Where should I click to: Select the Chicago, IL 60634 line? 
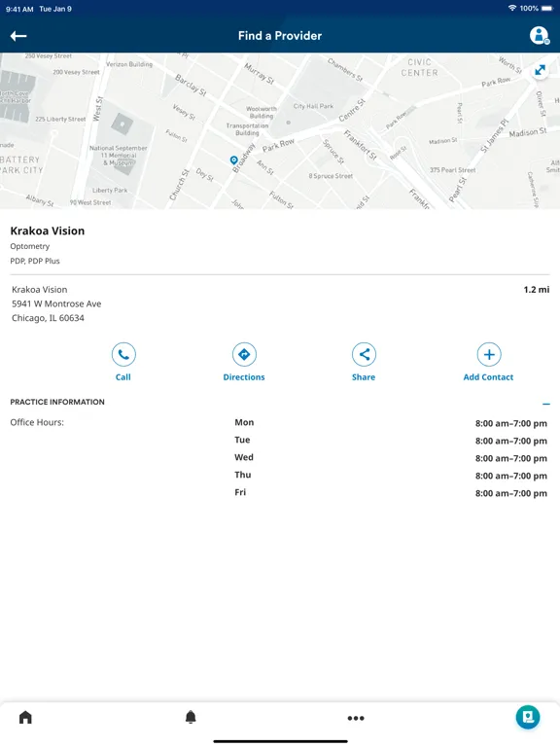[x=48, y=318]
